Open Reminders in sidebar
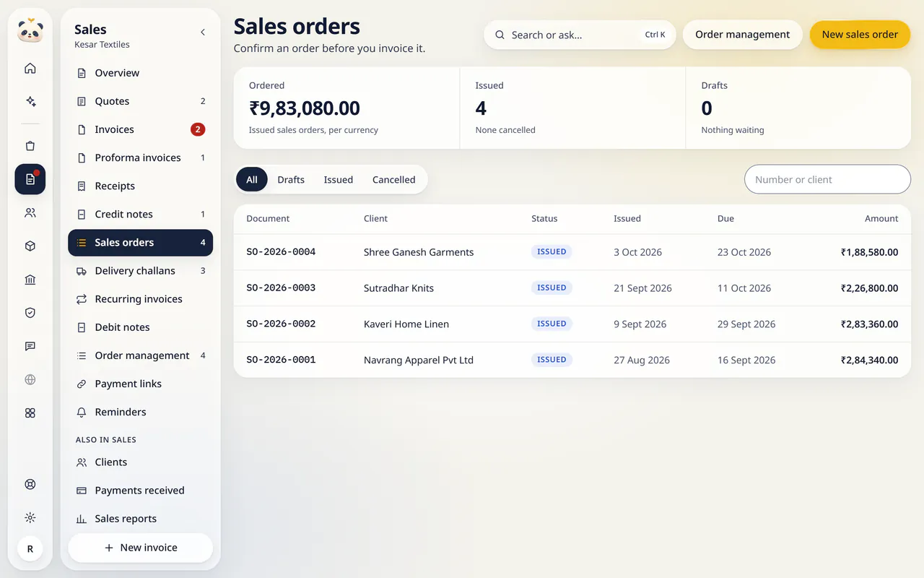 pos(140,412)
